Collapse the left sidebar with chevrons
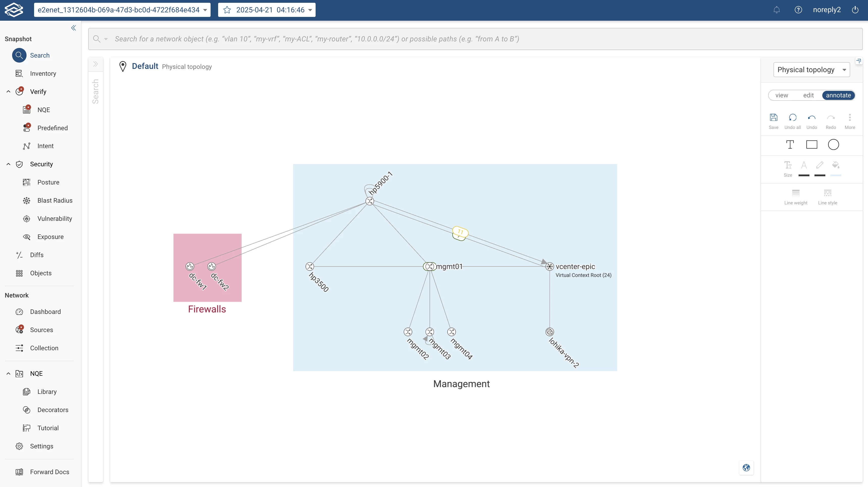 (x=73, y=28)
